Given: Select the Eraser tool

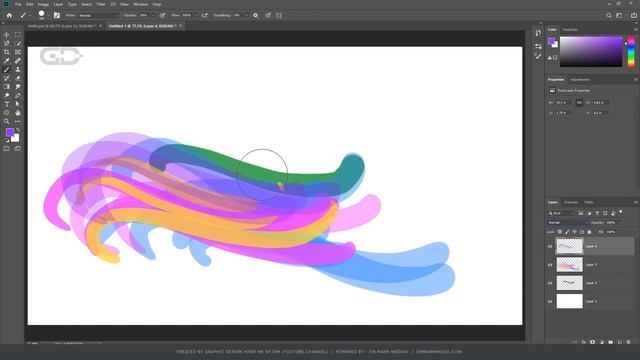Looking at the screenshot, I should click(x=18, y=78).
